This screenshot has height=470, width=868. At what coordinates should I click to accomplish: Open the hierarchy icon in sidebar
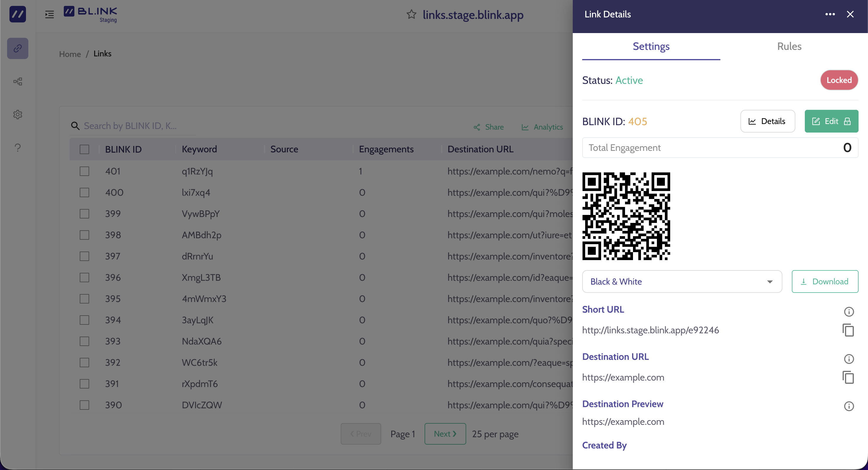(x=17, y=81)
